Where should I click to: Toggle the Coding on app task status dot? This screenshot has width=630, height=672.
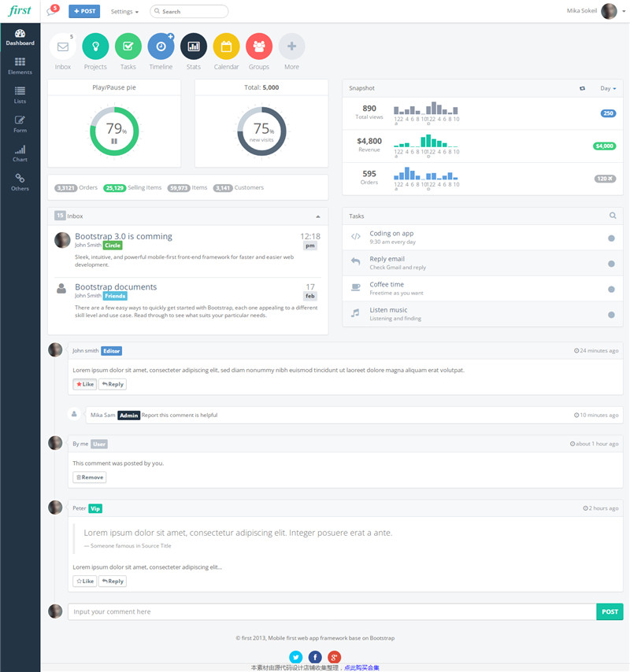click(x=612, y=238)
